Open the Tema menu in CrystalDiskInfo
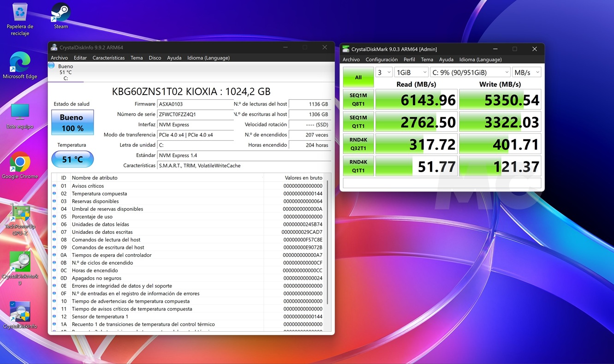 coord(137,58)
